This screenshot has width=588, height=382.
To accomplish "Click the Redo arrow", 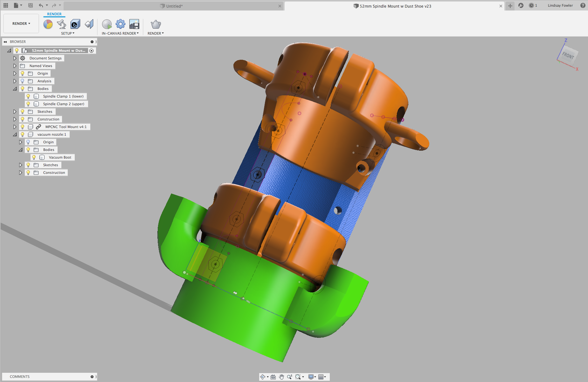I will [x=54, y=5].
